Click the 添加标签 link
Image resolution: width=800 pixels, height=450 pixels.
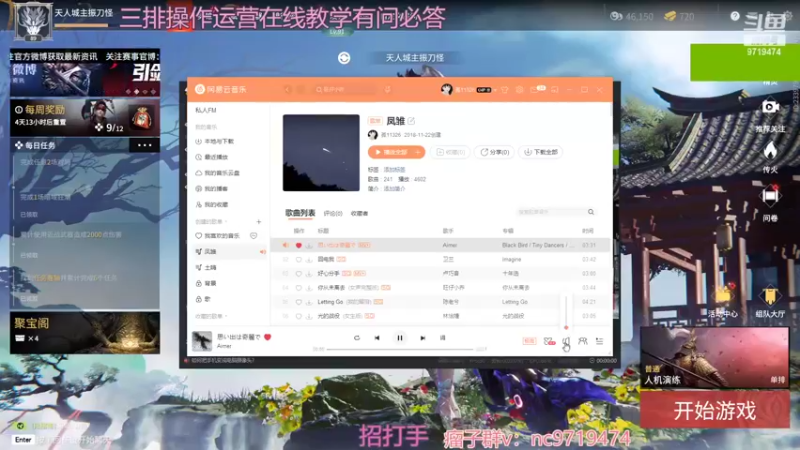394,169
